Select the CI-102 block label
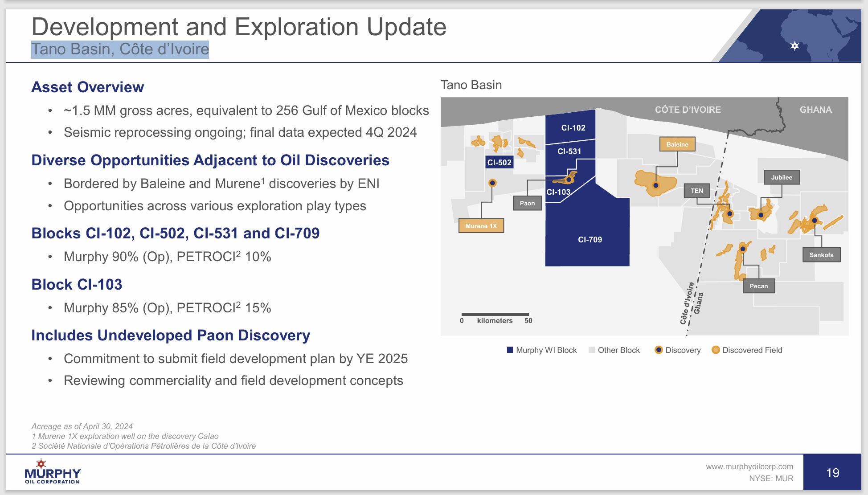 pyautogui.click(x=574, y=127)
